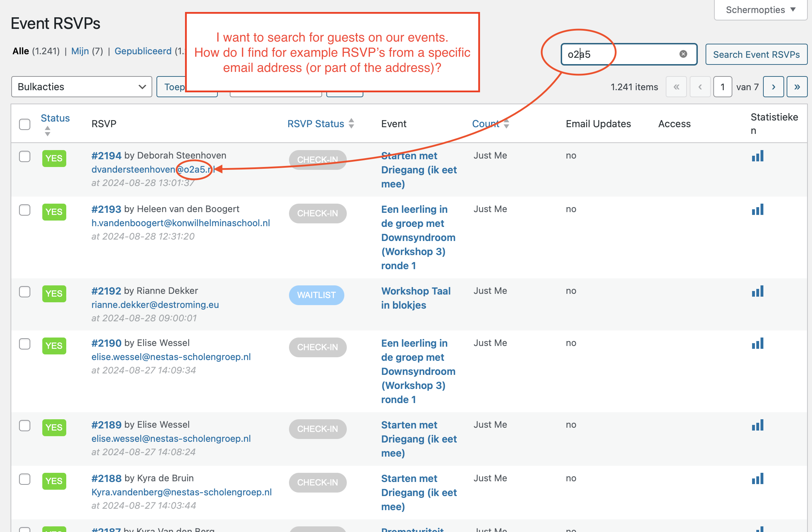Open the Bulkacties dropdown
This screenshot has height=532, width=812.
[x=82, y=87]
